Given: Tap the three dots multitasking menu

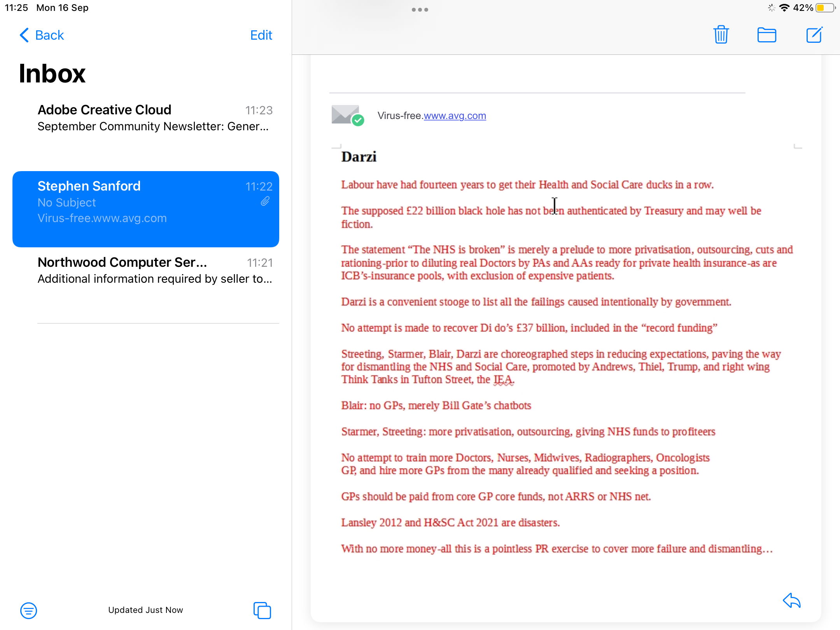Looking at the screenshot, I should tap(420, 10).
